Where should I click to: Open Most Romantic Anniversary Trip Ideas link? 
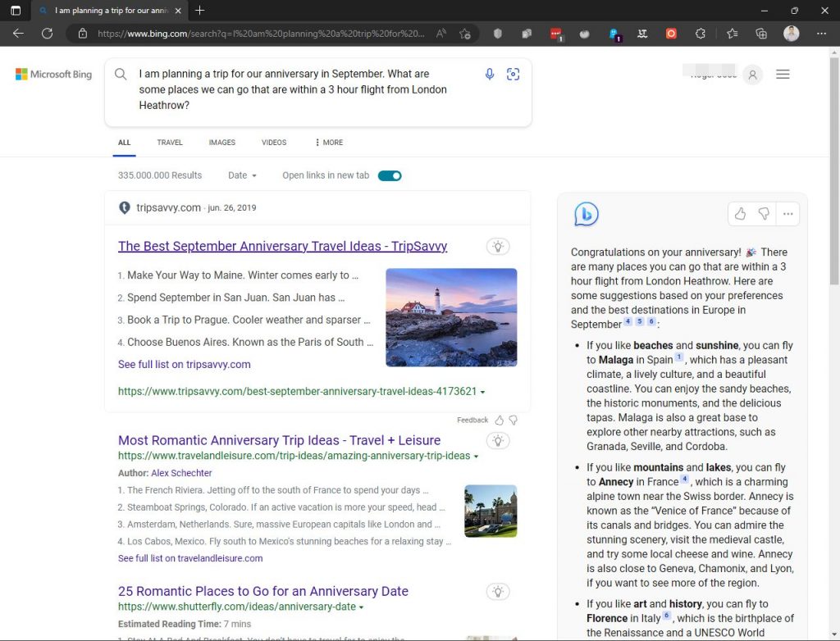(279, 440)
